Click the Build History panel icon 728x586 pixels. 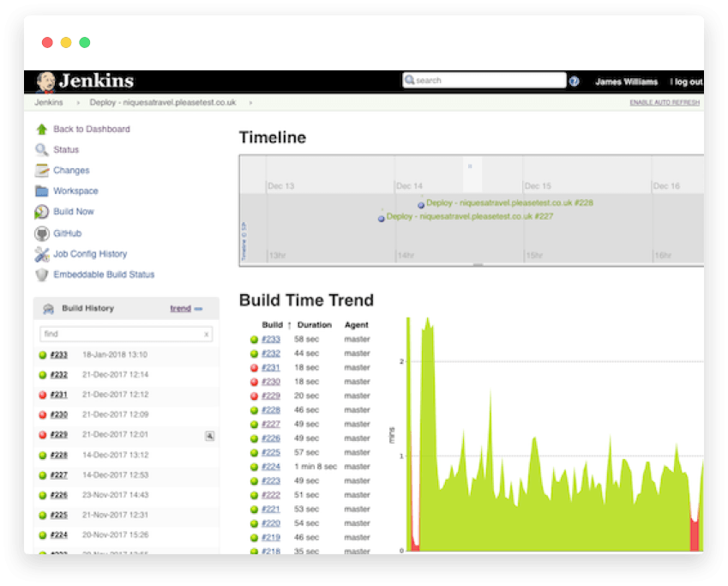[x=48, y=309]
